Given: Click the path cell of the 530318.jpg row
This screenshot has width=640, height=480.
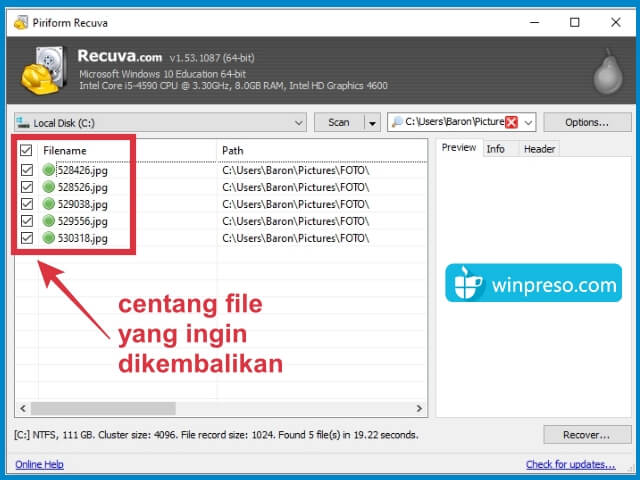Looking at the screenshot, I should pyautogui.click(x=296, y=238).
